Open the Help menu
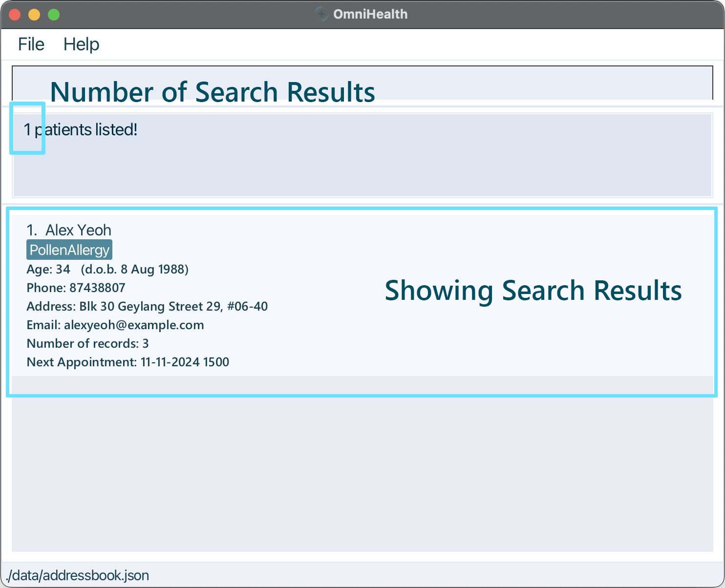725x588 pixels. [82, 44]
